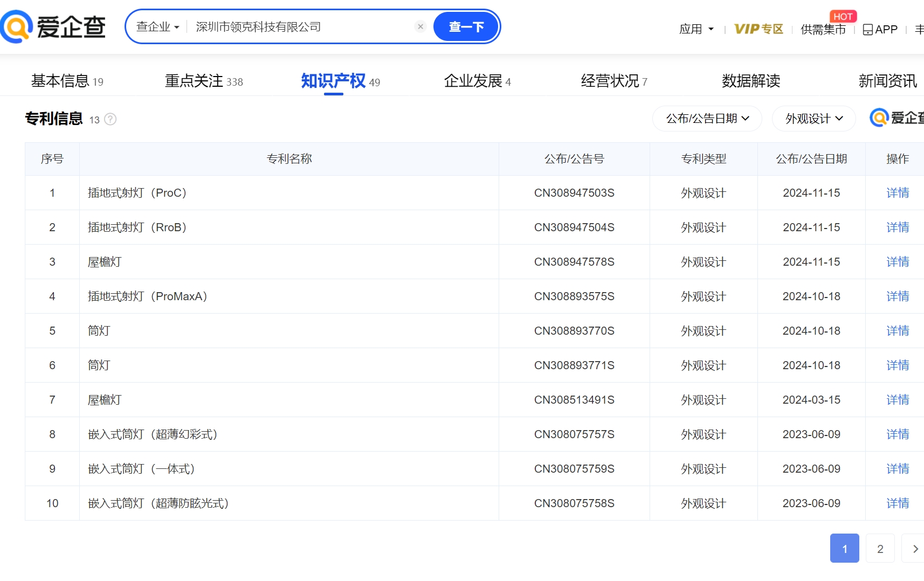The height and width of the screenshot is (581, 924).
Task: Open the VIP专区 section
Action: [758, 29]
